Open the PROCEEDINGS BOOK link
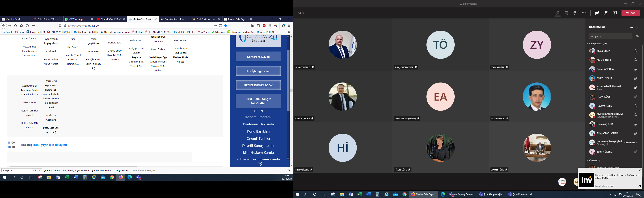The image size is (644, 198). 258,85
